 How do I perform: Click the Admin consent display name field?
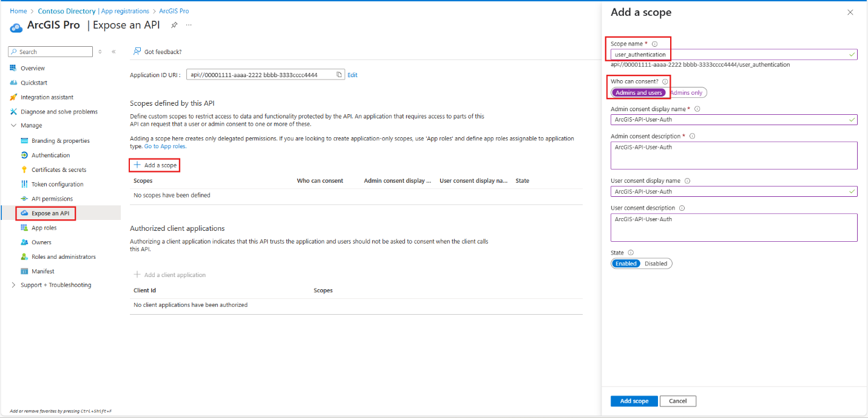click(734, 120)
